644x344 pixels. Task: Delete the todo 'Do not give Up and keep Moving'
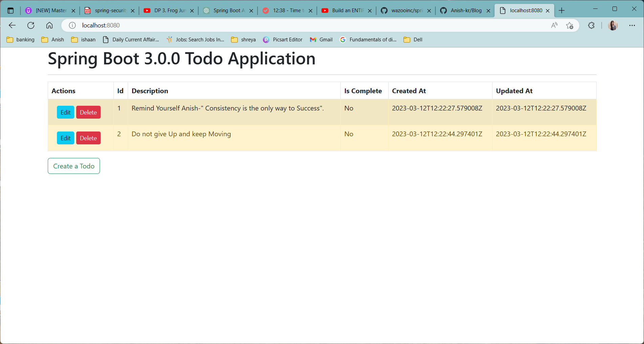88,138
